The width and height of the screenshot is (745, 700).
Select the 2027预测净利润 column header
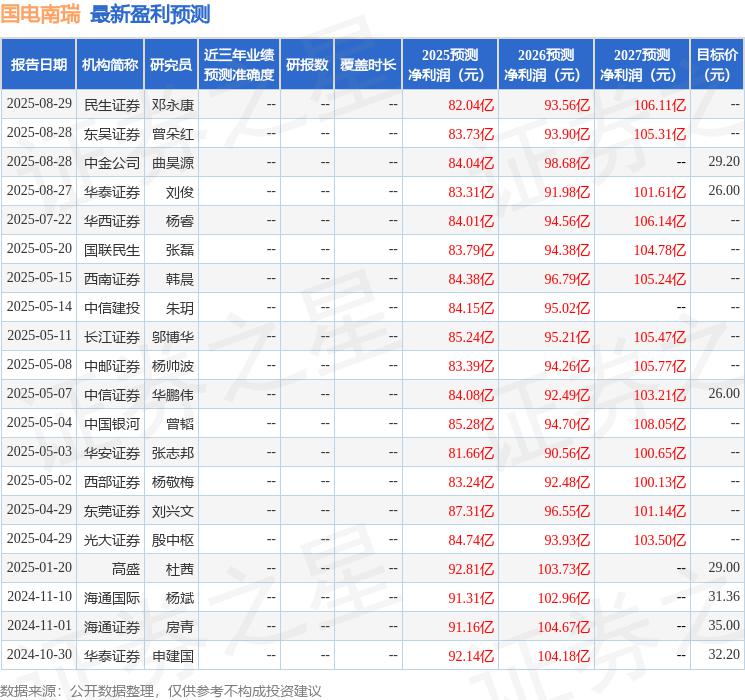pos(642,65)
